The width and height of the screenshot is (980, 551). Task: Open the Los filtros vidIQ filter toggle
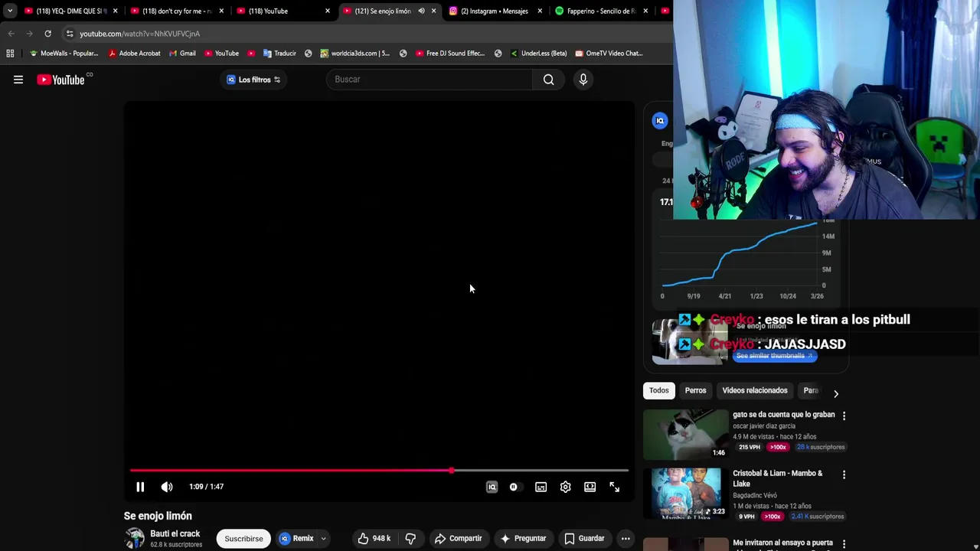click(253, 80)
